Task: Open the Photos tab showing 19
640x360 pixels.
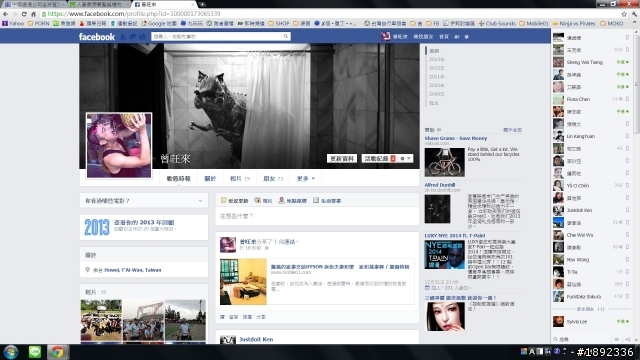Action: pos(240,179)
